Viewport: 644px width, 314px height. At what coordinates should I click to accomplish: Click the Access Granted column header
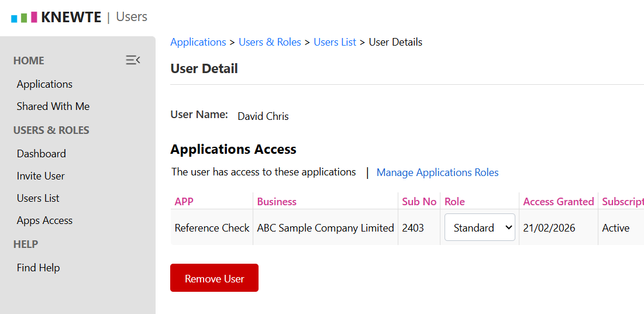pyautogui.click(x=559, y=202)
